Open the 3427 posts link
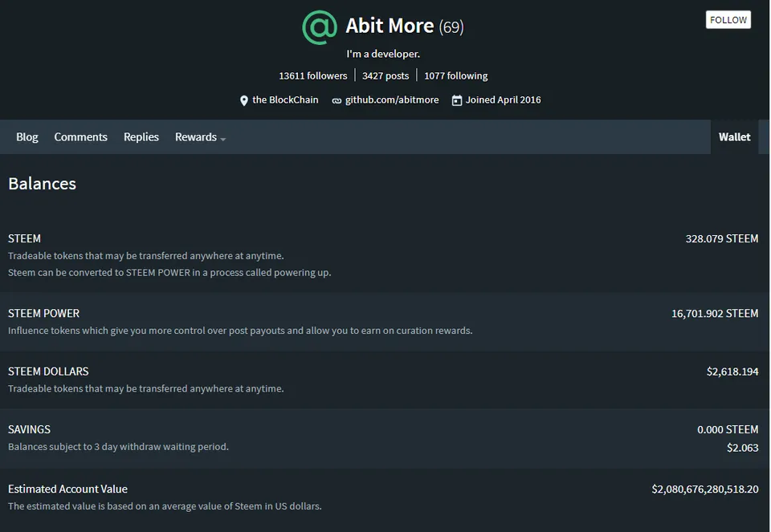The width and height of the screenshot is (771, 532). tap(385, 75)
